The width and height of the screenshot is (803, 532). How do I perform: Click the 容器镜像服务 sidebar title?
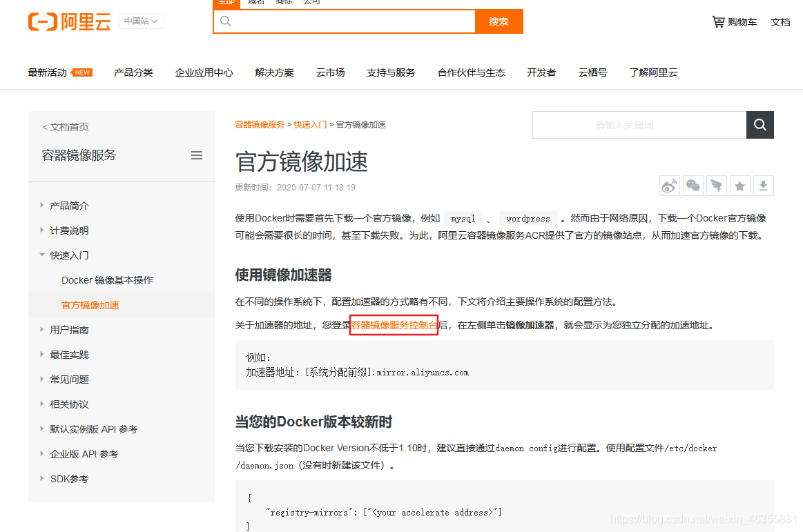79,155
